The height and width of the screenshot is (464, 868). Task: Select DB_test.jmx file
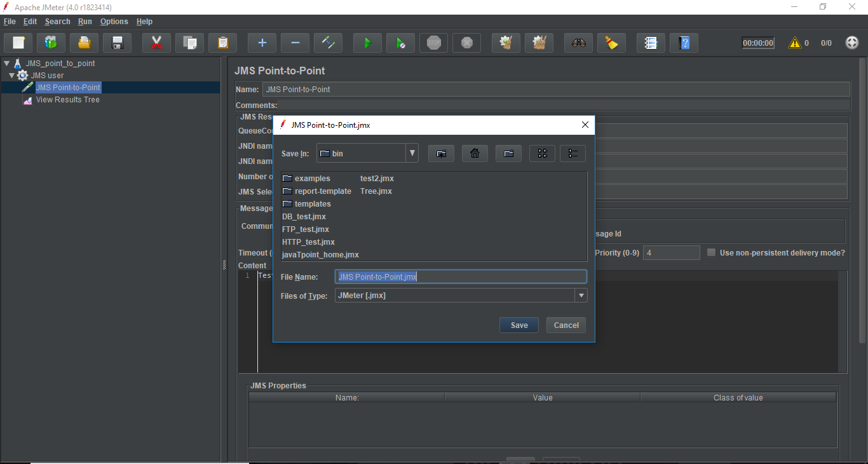tap(304, 217)
